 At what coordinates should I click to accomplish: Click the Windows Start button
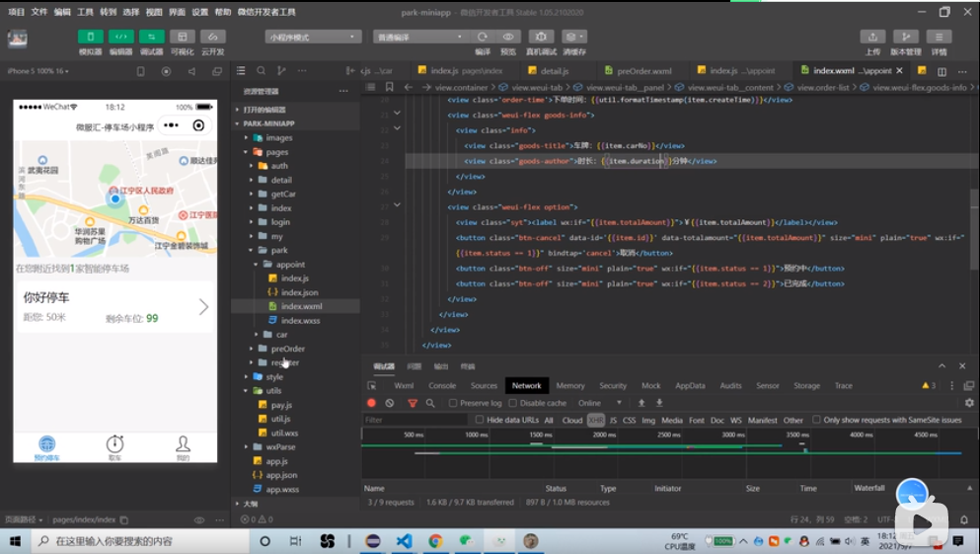(15, 541)
